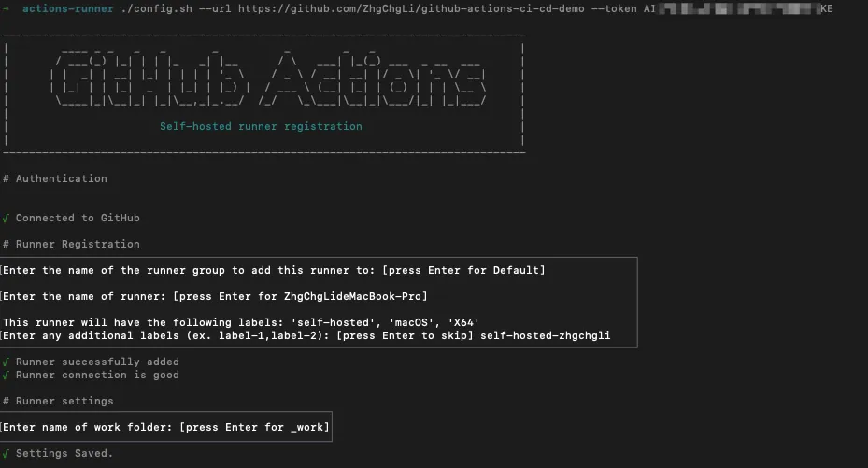This screenshot has width=868, height=468.
Task: Click the checkmark beside Connected to GitHub
Action: coord(6,219)
